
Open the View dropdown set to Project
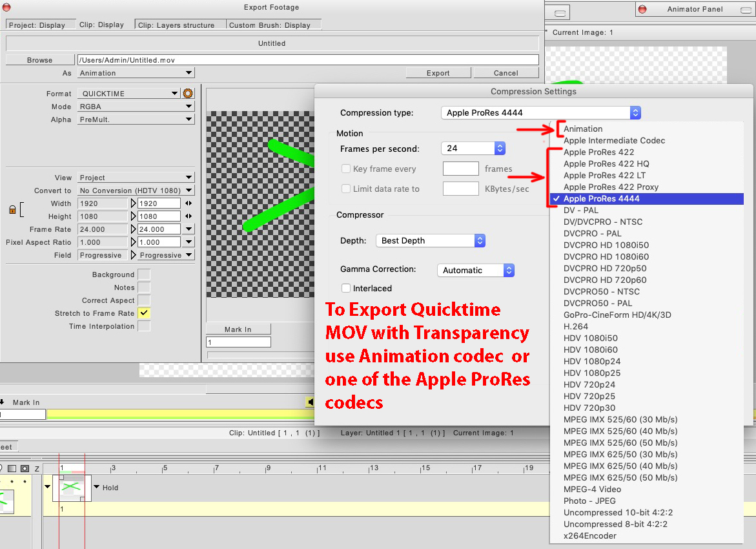click(136, 178)
